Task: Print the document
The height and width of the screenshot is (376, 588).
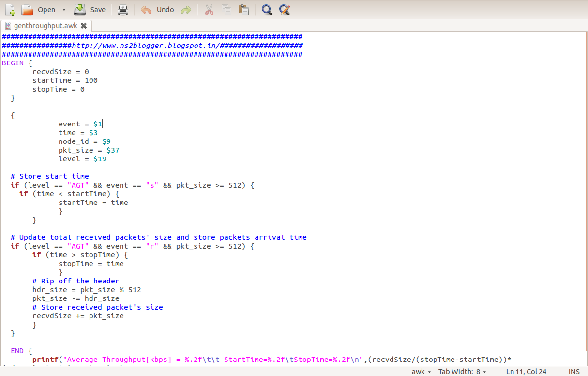Action: 122,9
